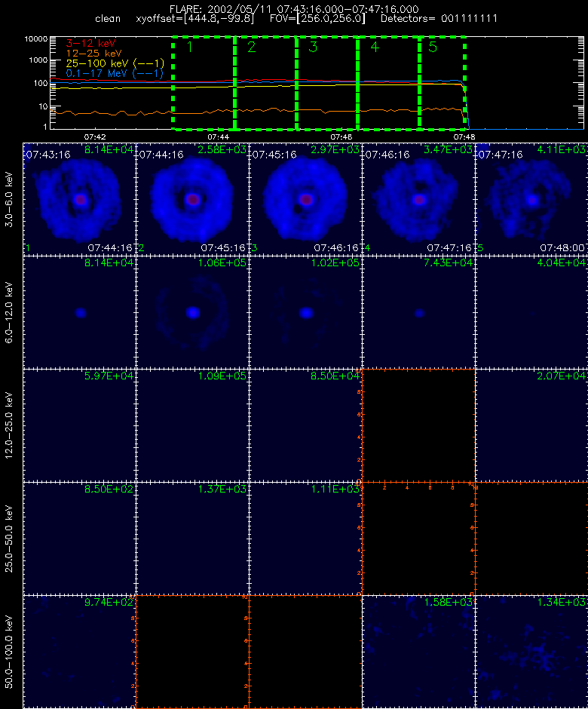
Task: Choose interval marker 4 in the light curve
Action: [x=375, y=47]
